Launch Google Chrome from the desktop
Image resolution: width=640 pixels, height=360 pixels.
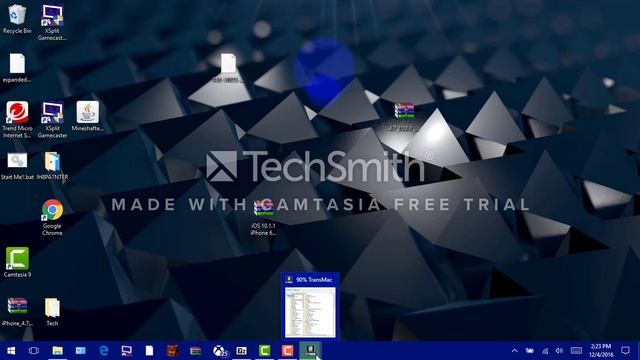pos(52,217)
